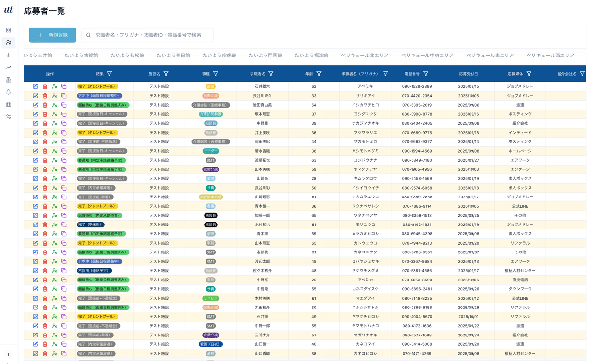The image size is (590, 364).
Task: Open the briefcase icon in the sidebar
Action: (x=8, y=104)
